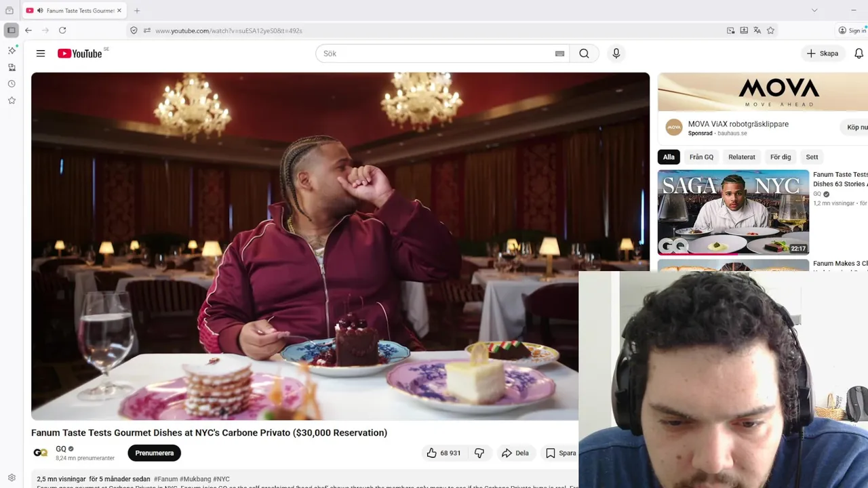
Task: Click the Fanum Makes 3 video title
Action: [x=840, y=264]
